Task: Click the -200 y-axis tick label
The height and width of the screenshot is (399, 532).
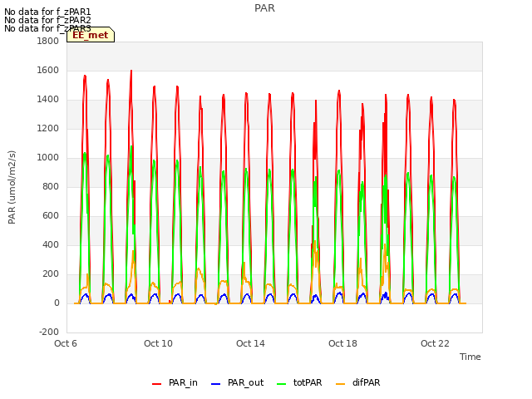Action: [x=49, y=332]
